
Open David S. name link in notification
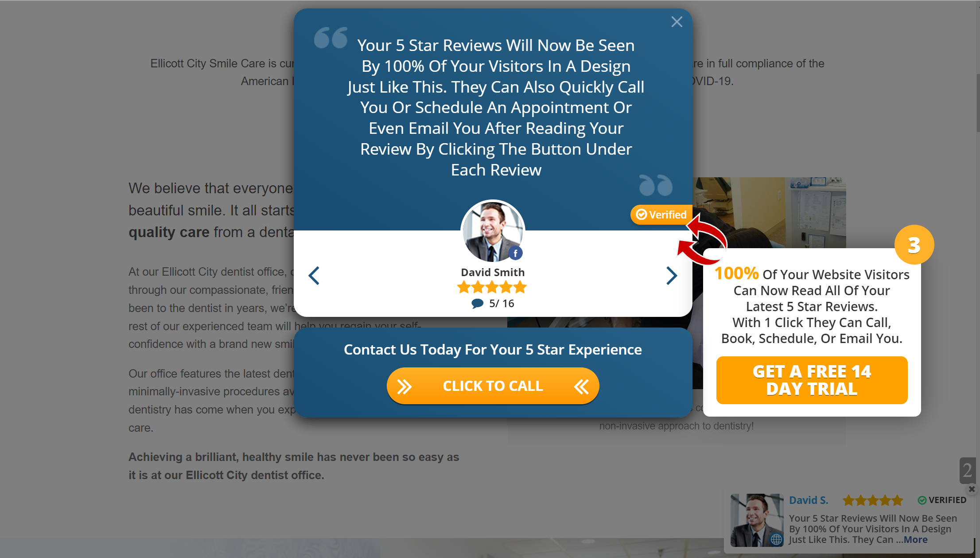click(809, 500)
